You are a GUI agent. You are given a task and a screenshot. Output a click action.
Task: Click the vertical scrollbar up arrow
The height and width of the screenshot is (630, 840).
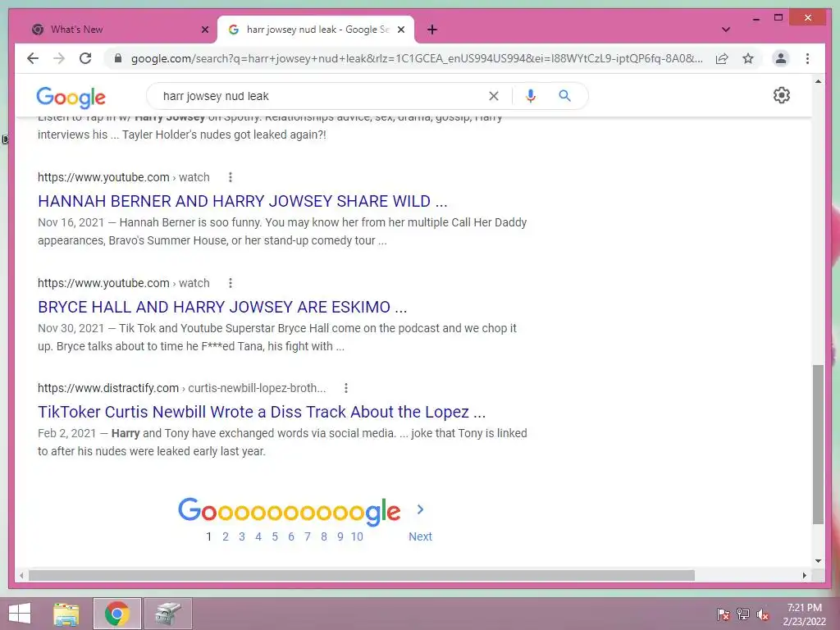tap(818, 81)
